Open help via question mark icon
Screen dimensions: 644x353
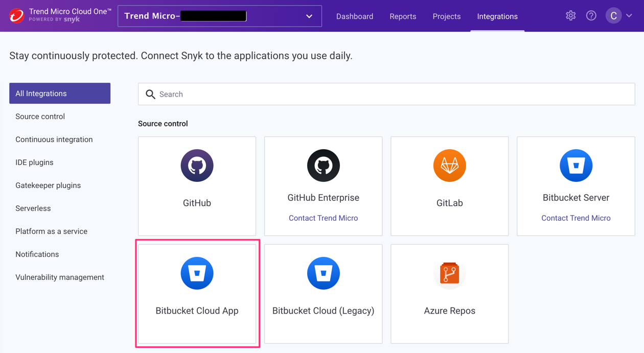point(591,16)
